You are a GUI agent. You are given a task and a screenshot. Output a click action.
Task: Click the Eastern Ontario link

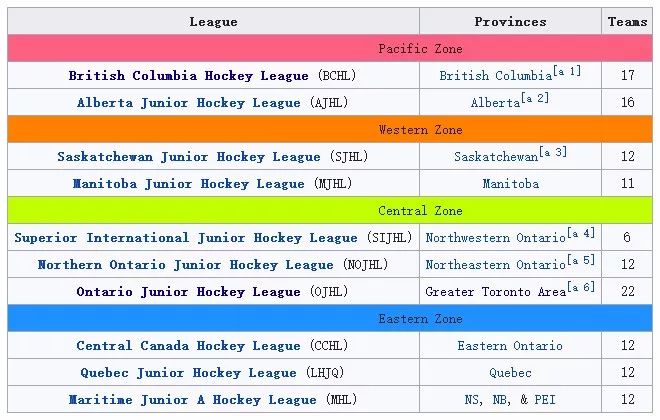click(x=510, y=346)
